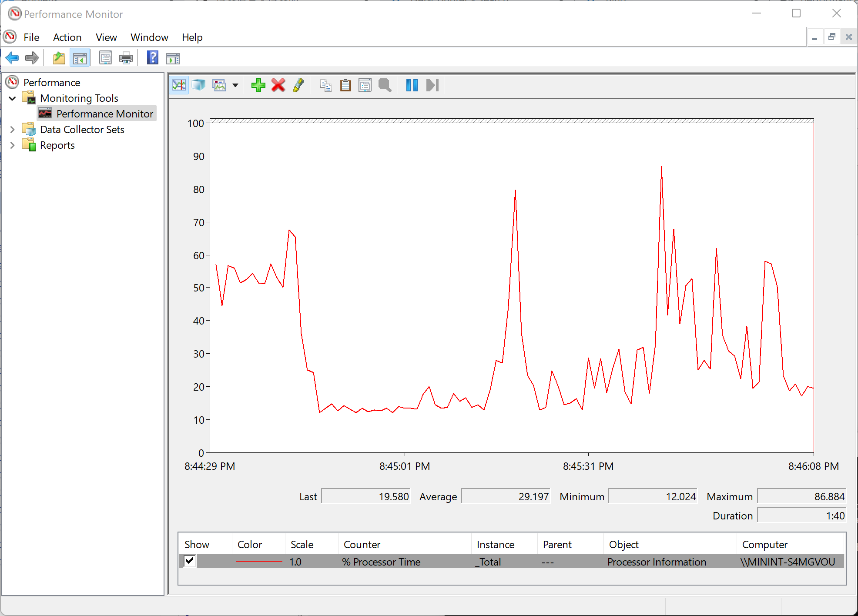Toggle Show/Hide Console Tree toolbar button

coord(80,58)
